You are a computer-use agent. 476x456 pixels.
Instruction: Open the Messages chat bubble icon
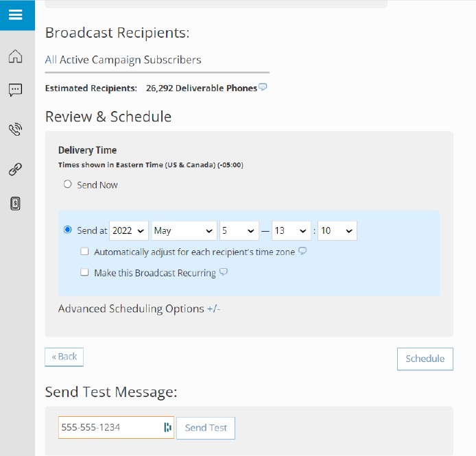coord(15,90)
